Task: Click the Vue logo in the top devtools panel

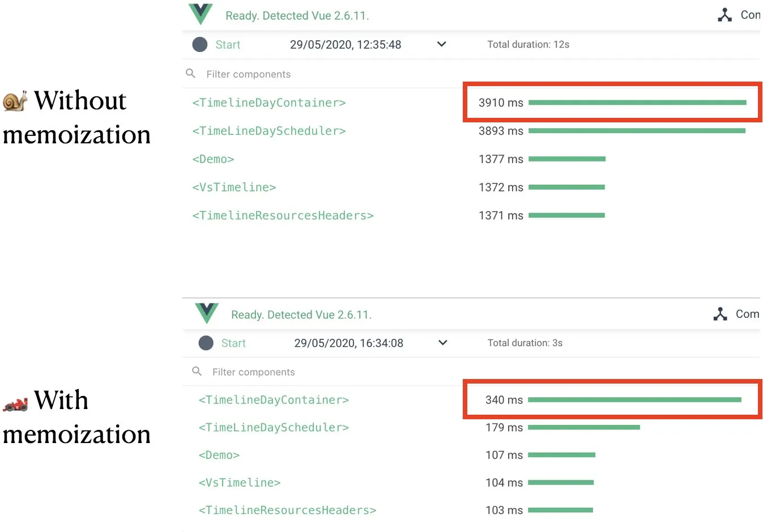Action: (x=201, y=14)
